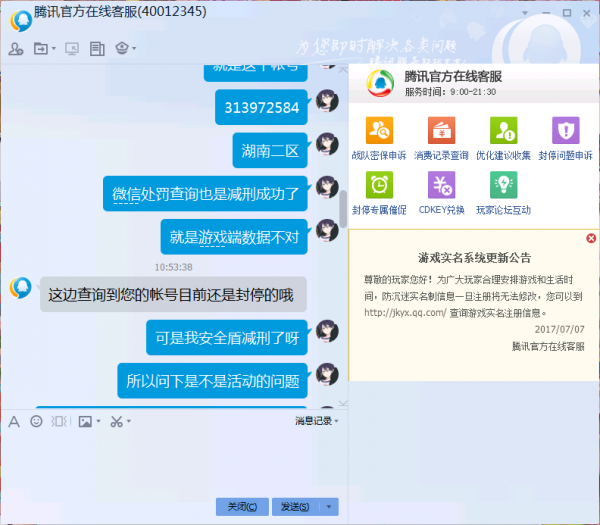Open 玩家论坛互动 lightbulb icon
This screenshot has height=525, width=600.
coord(503,185)
